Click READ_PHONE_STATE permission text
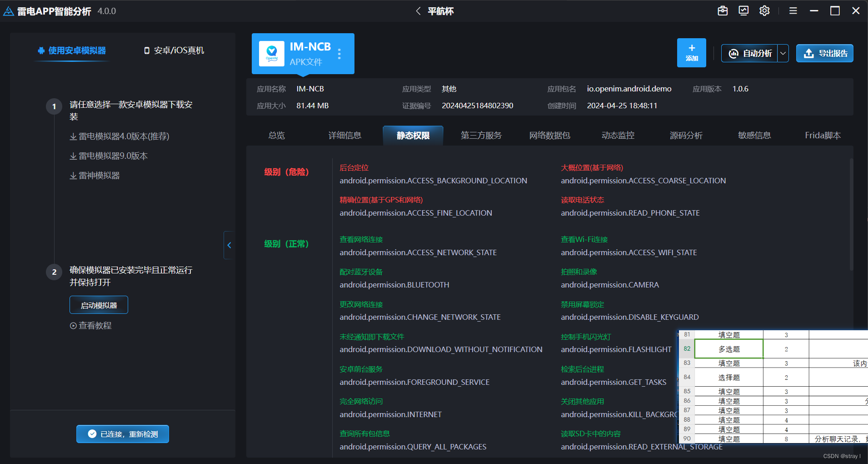Viewport: 868px width, 464px height. 630,213
